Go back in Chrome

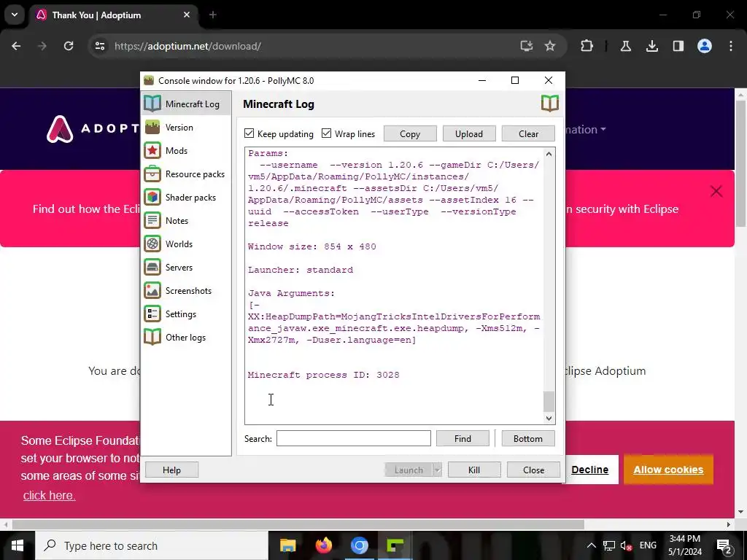click(16, 46)
